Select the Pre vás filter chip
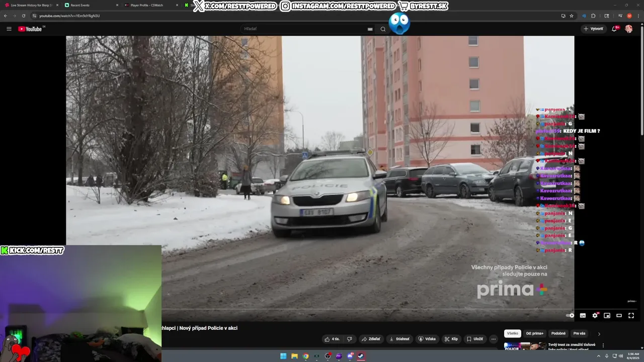Viewport: 644px width, 362px height. coord(580,333)
